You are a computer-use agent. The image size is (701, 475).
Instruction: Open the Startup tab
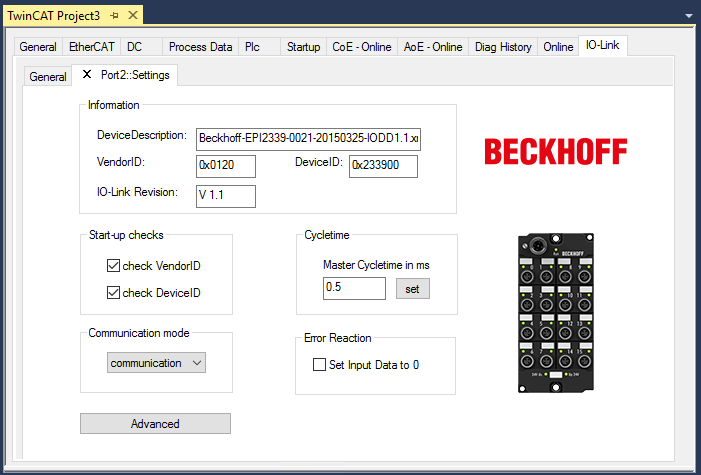[x=304, y=47]
